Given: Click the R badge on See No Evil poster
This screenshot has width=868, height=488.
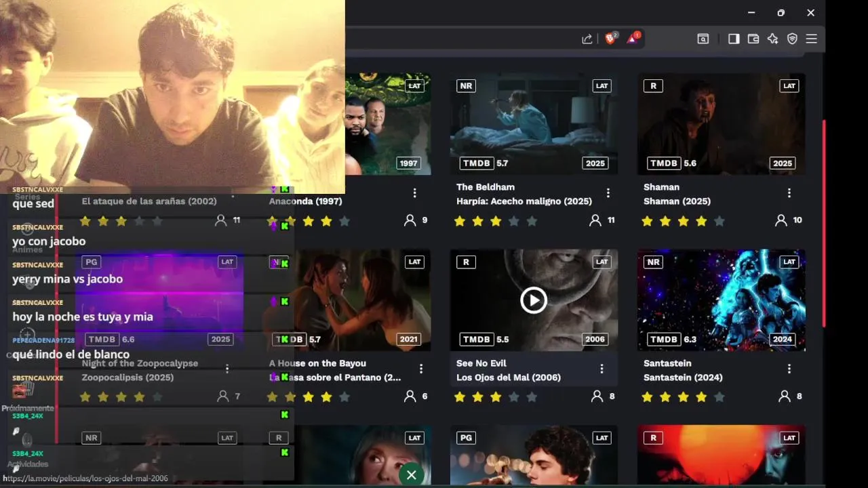Looking at the screenshot, I should tap(466, 262).
